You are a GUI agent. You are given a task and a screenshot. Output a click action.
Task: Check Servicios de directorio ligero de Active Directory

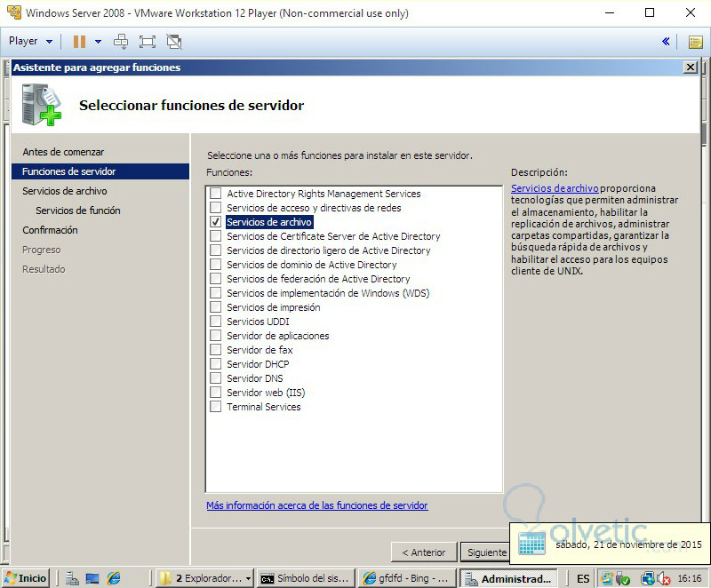click(x=215, y=250)
